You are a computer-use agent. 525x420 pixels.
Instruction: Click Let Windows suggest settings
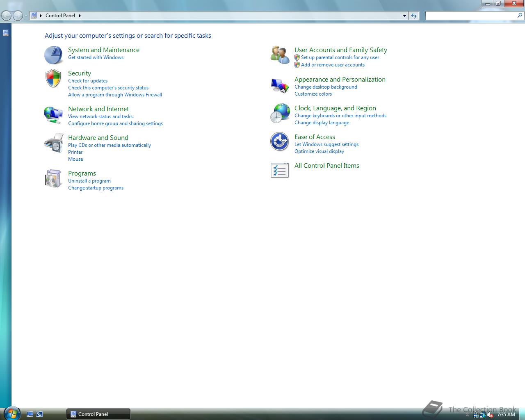click(x=326, y=144)
